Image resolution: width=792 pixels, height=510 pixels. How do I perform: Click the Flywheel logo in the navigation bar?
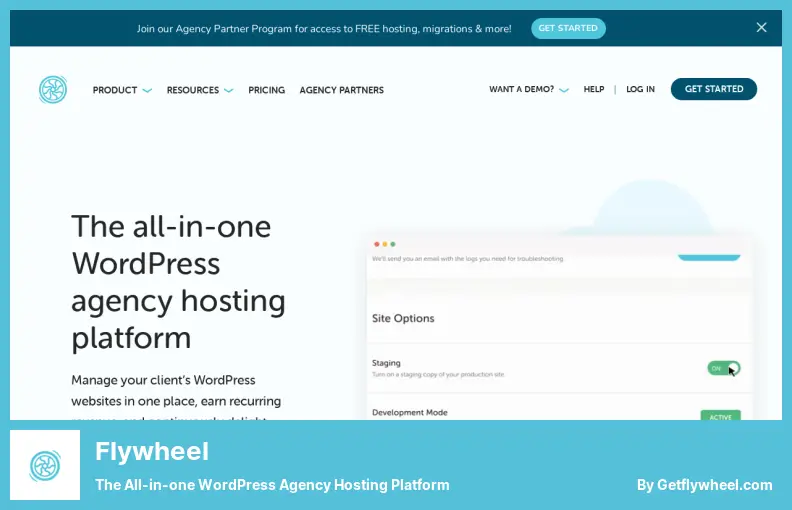(x=53, y=90)
